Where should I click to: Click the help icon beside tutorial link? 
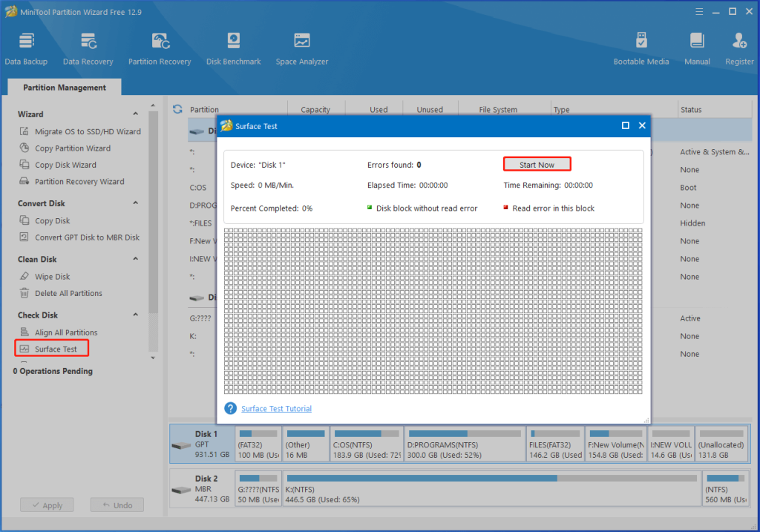pyautogui.click(x=230, y=408)
